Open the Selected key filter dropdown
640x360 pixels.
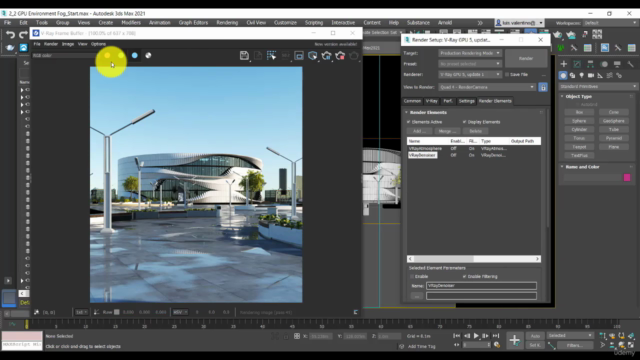point(570,336)
